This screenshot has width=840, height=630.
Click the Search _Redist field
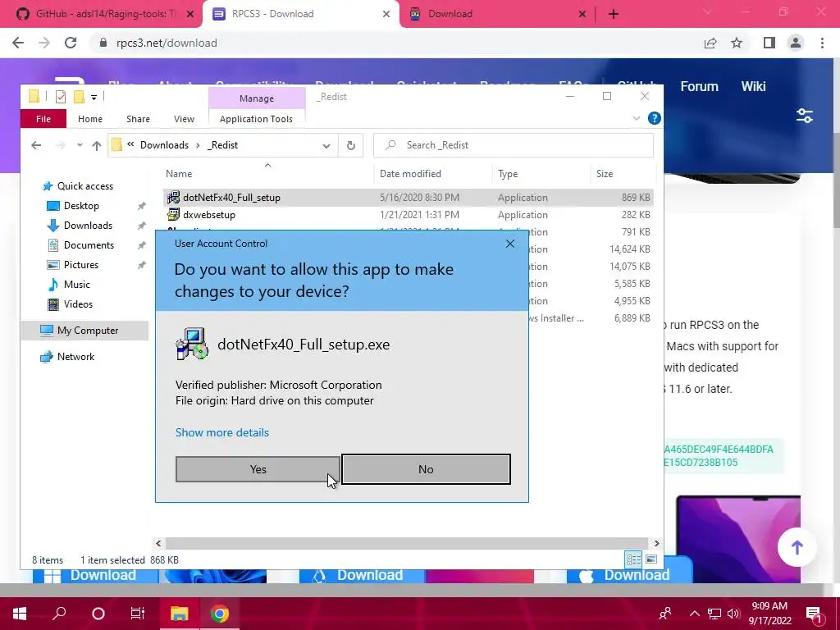(514, 145)
